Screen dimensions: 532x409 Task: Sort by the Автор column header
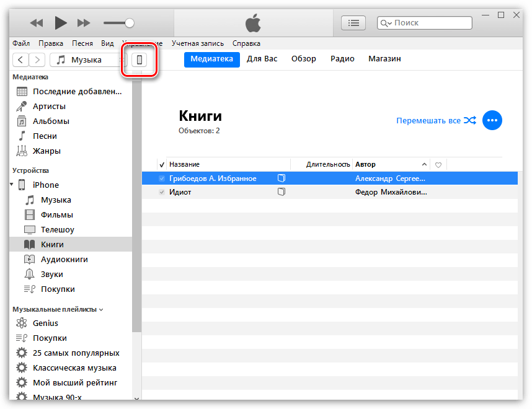(391, 164)
